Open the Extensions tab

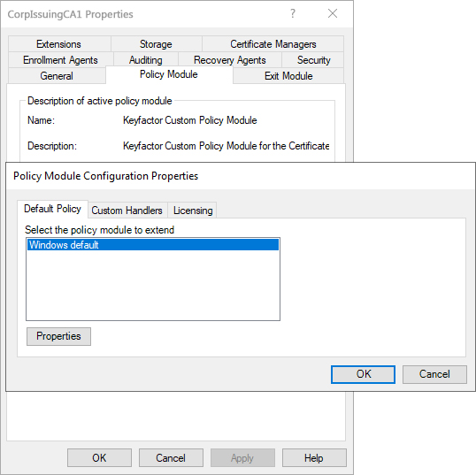pos(59,44)
